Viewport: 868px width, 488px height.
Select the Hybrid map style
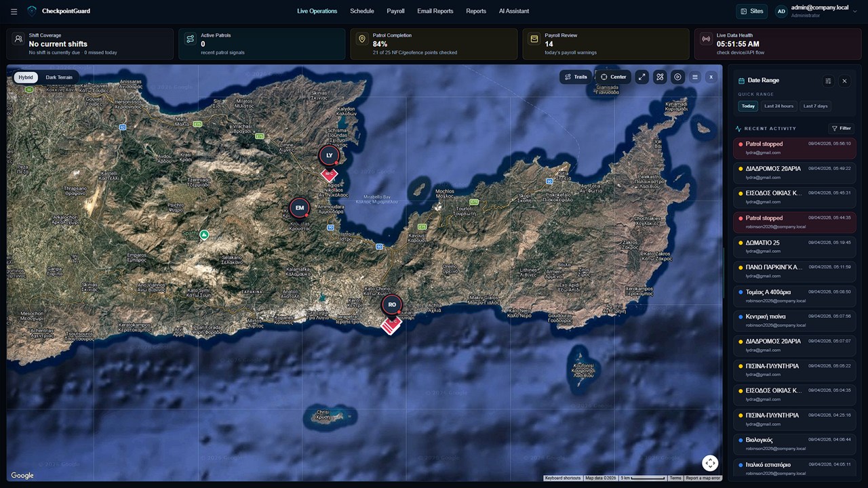(x=26, y=77)
